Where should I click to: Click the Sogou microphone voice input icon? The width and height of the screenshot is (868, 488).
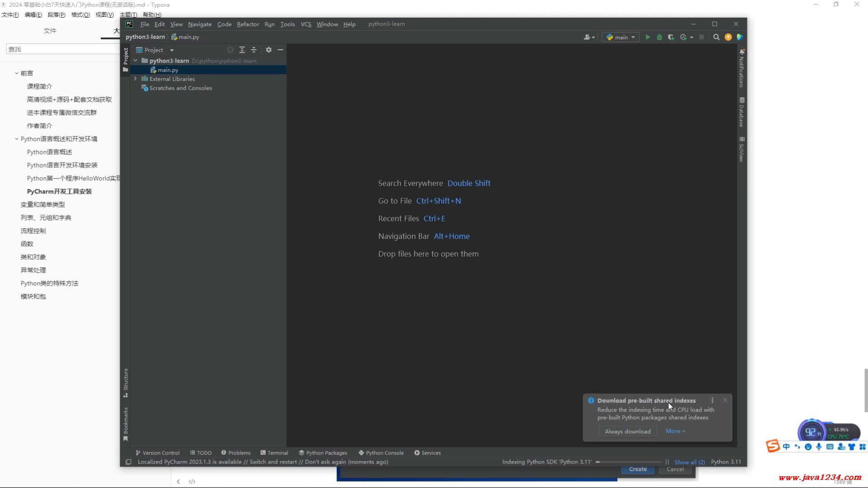coord(819,447)
